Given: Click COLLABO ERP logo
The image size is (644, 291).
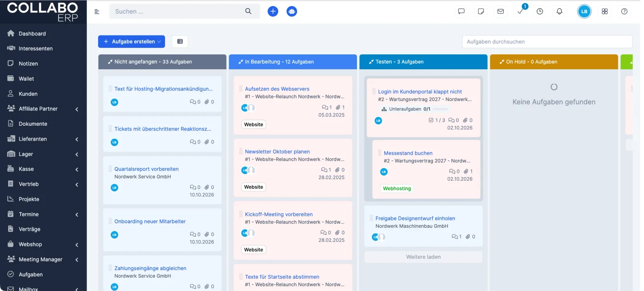Looking at the screenshot, I should [43, 12].
